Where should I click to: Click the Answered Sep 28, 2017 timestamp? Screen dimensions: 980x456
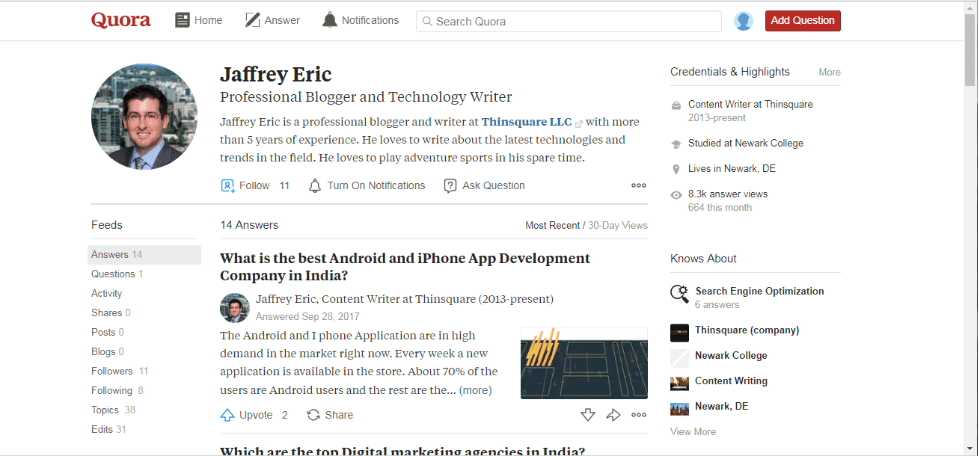pos(307,316)
